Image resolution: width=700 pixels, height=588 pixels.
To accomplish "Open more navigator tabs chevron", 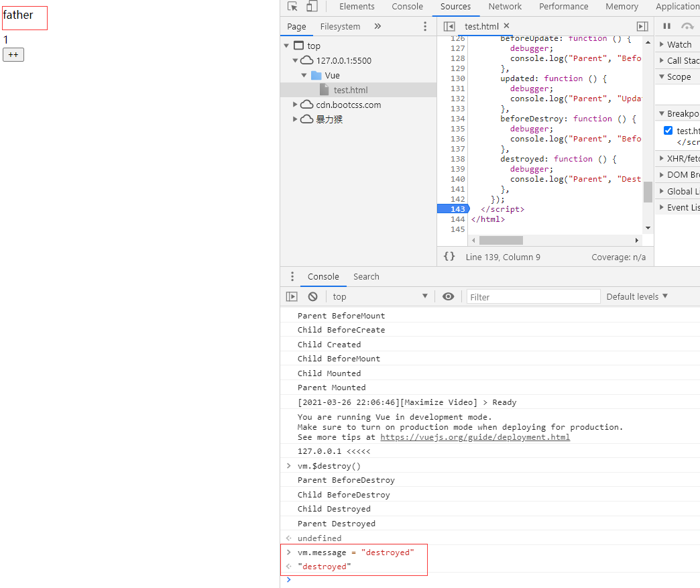I will pos(377,26).
